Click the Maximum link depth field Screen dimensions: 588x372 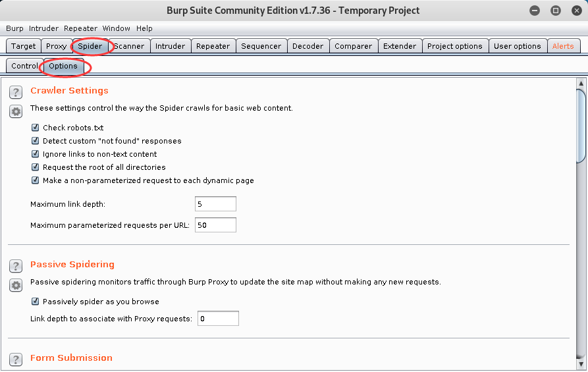click(x=215, y=204)
